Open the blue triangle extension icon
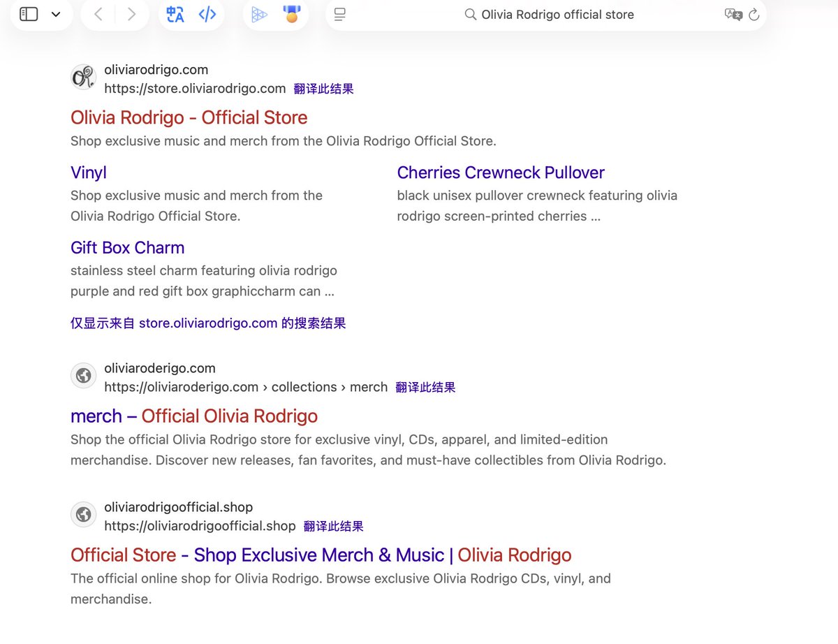838x644 pixels. click(259, 14)
